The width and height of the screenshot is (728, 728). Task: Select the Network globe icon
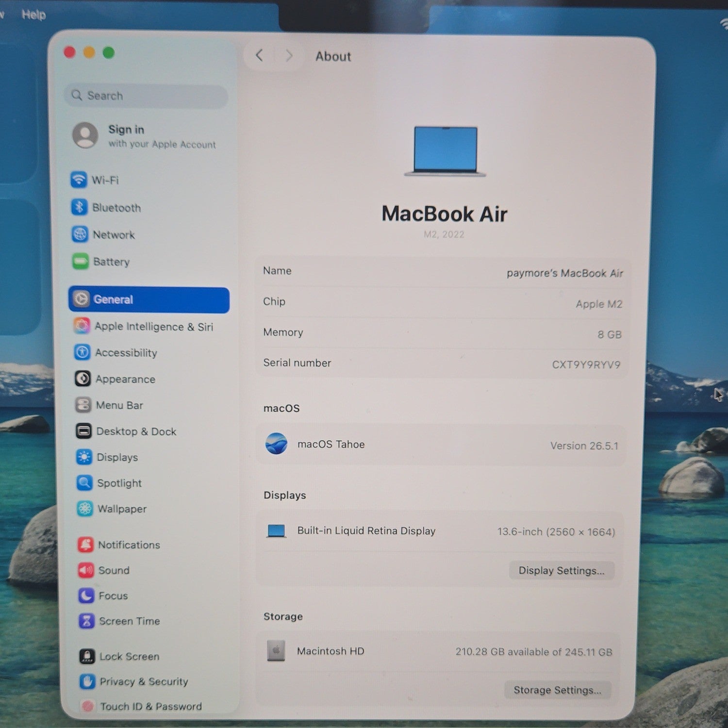click(80, 234)
